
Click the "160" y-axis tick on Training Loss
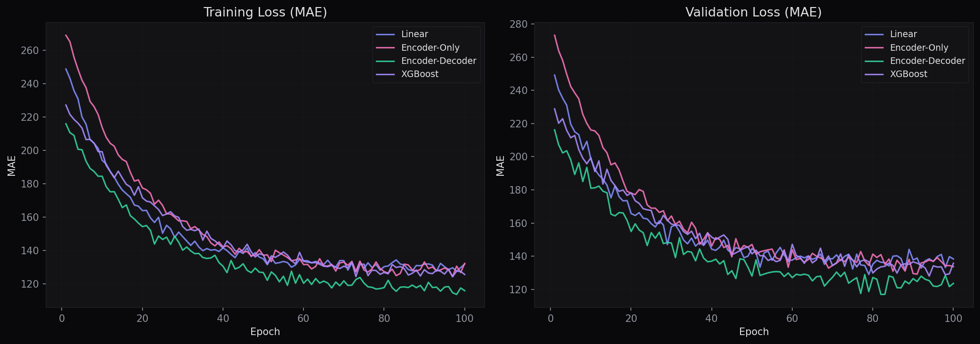click(30, 218)
